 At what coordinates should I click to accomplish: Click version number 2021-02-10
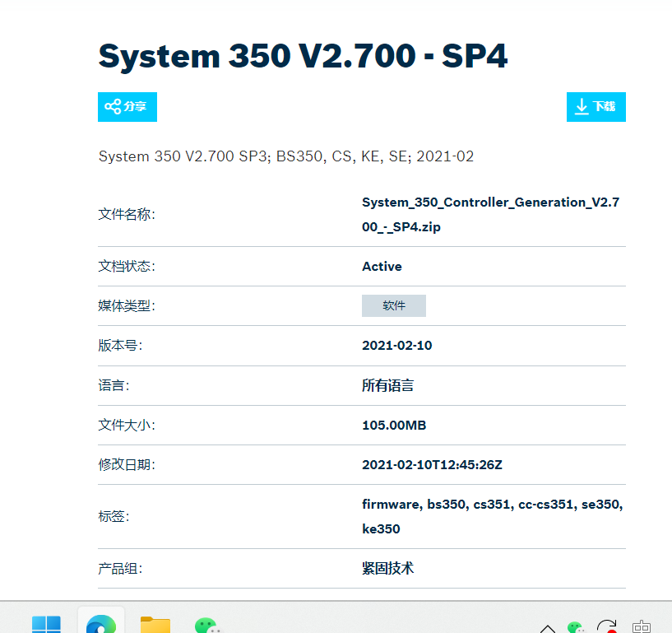[x=396, y=345]
